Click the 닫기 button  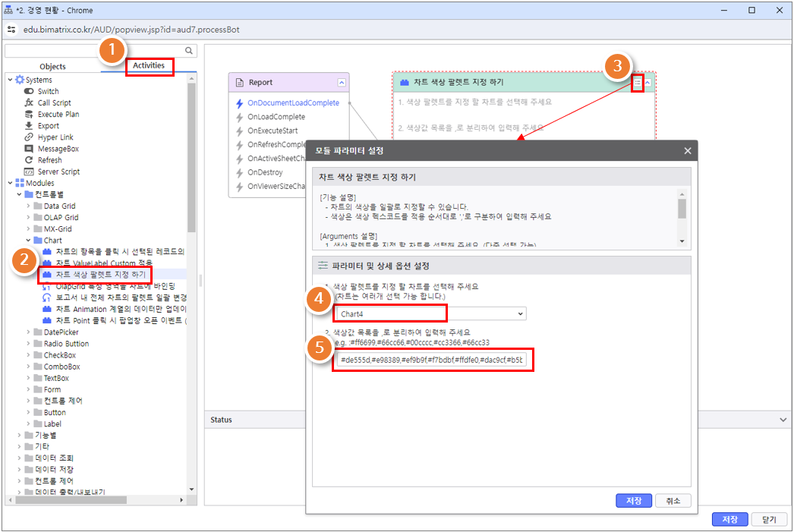pyautogui.click(x=769, y=519)
